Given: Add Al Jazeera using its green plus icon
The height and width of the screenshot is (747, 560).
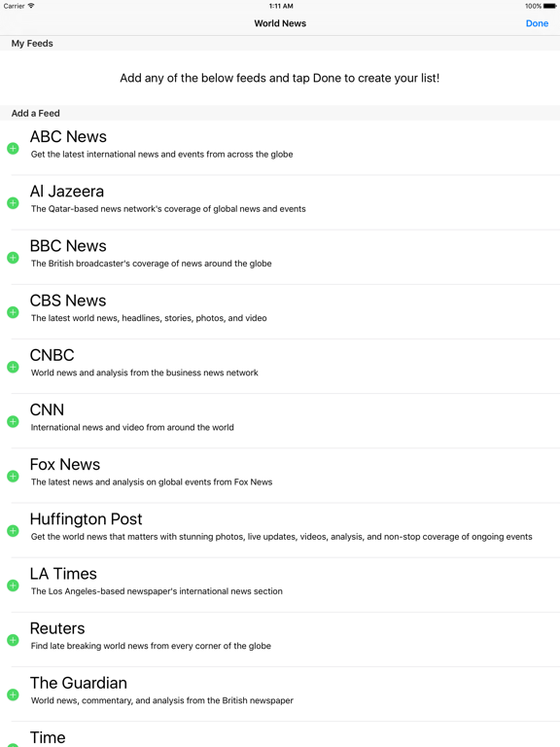Looking at the screenshot, I should coord(13,203).
